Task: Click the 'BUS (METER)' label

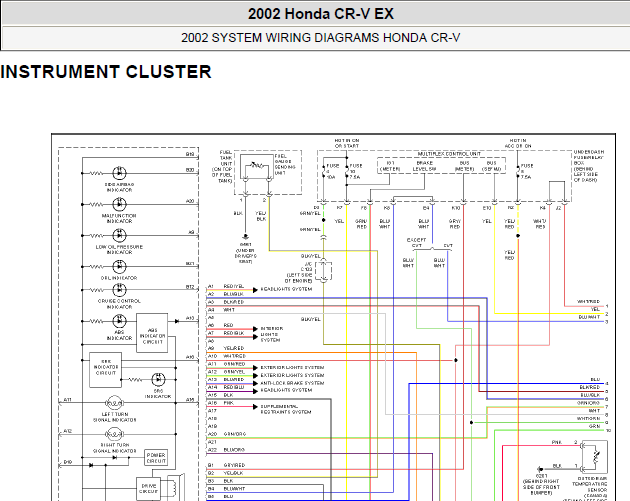Action: tap(464, 166)
